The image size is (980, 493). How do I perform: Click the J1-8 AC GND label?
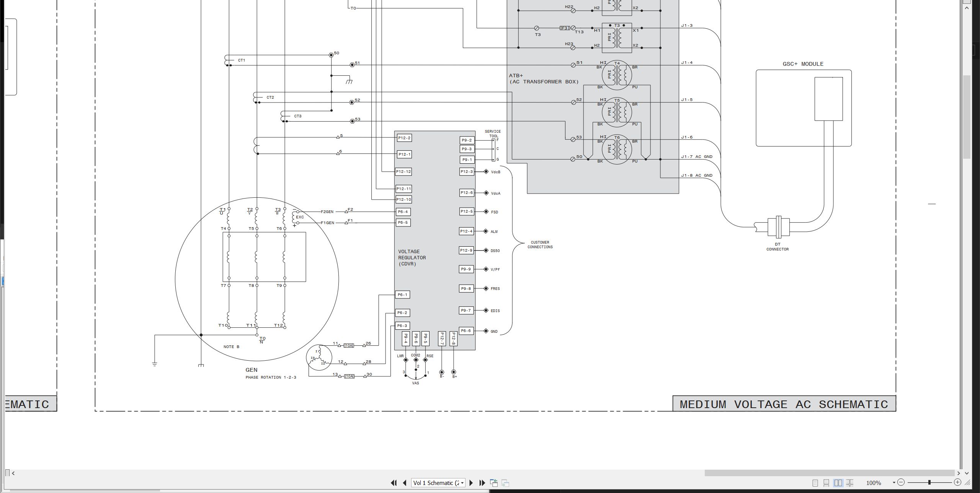(697, 175)
